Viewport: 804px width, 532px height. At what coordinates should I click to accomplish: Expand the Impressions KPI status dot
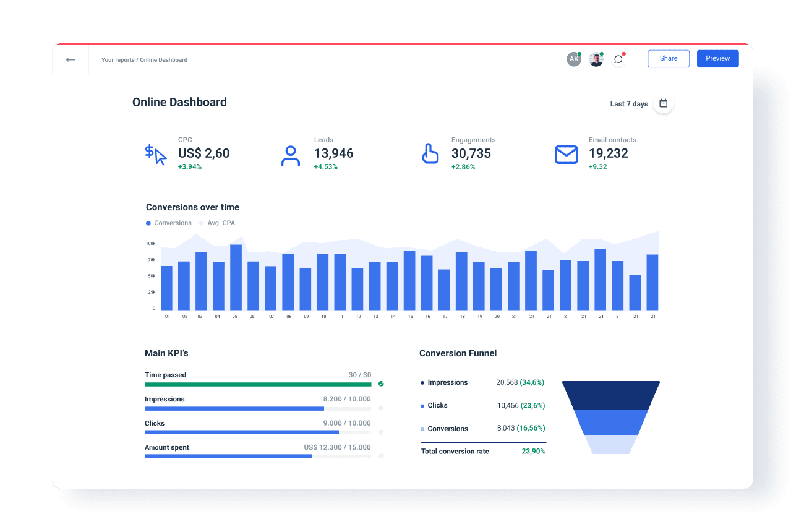381,408
